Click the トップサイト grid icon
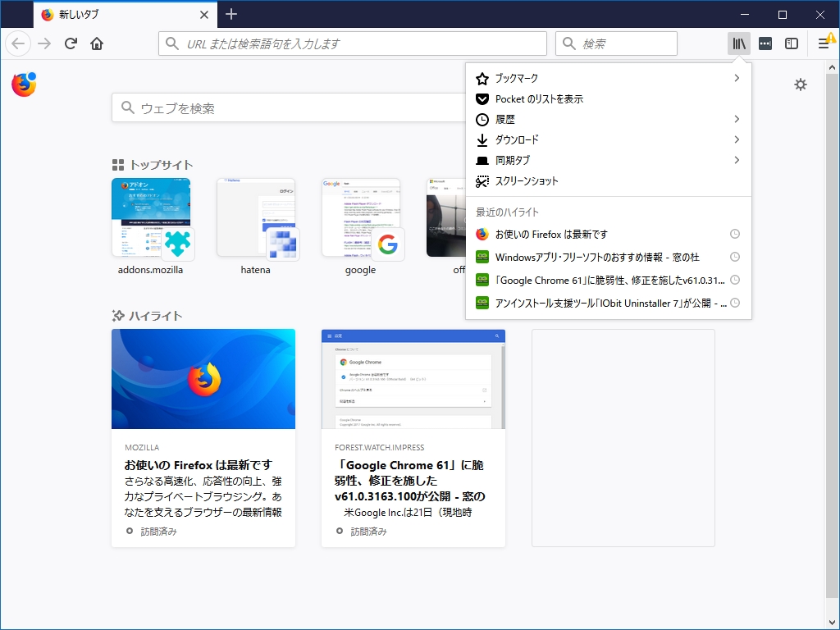The image size is (840, 630). (x=118, y=165)
